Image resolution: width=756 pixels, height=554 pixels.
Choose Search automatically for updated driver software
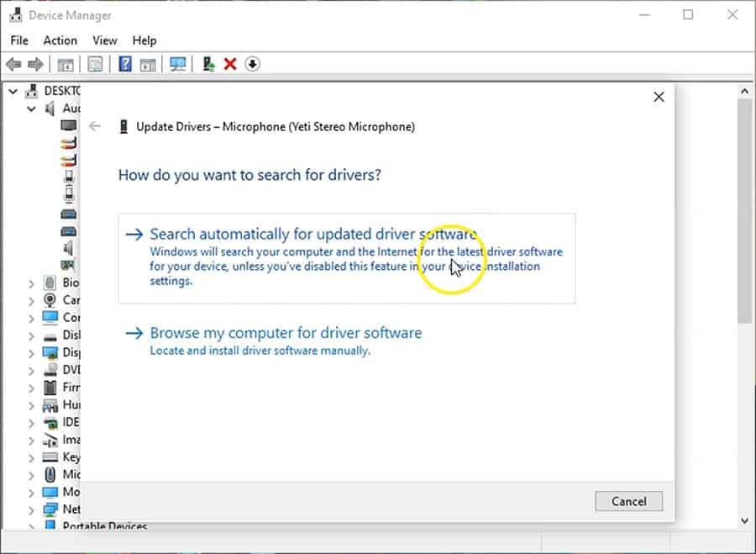tap(347, 258)
